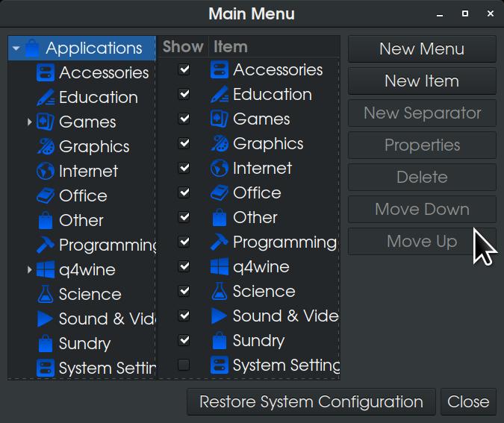Expand the q4wine tree node
The width and height of the screenshot is (504, 423).
pyautogui.click(x=30, y=270)
